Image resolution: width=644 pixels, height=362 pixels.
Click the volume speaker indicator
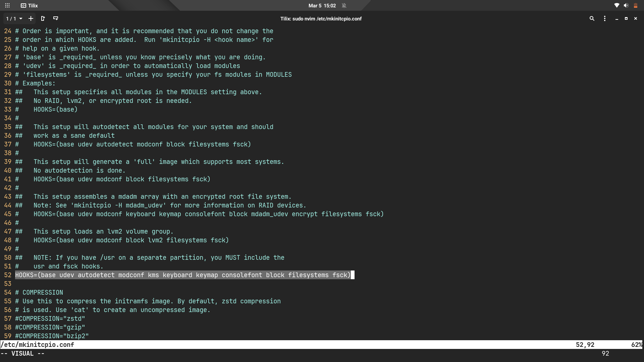[x=626, y=6]
